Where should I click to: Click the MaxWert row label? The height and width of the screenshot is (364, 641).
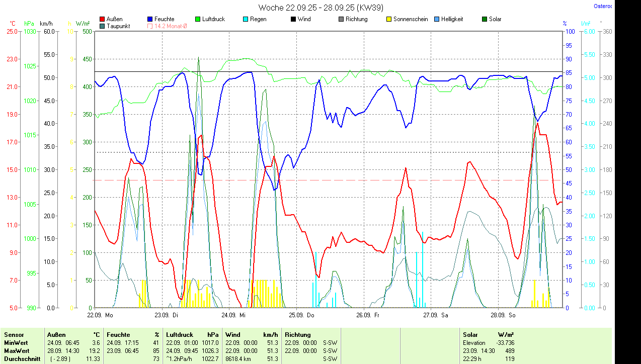(x=17, y=350)
